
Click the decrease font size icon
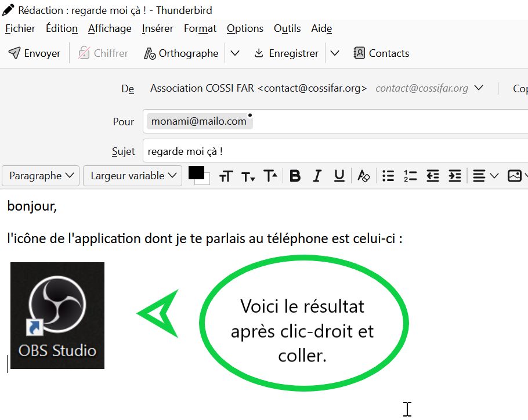click(248, 176)
